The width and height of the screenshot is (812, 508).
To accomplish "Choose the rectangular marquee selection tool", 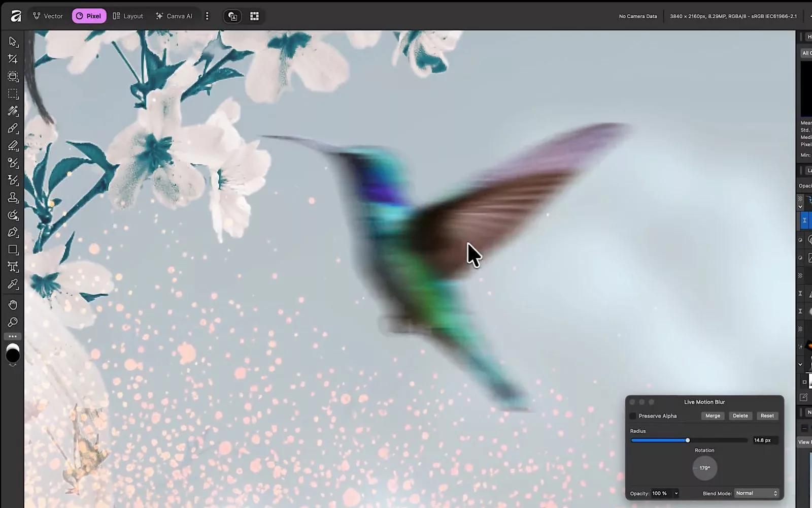I will click(13, 94).
